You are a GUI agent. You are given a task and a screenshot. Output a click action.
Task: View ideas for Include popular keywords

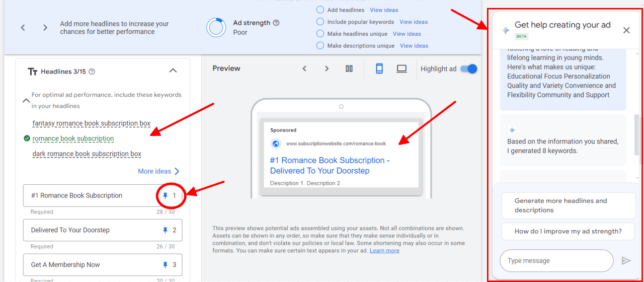[413, 22]
